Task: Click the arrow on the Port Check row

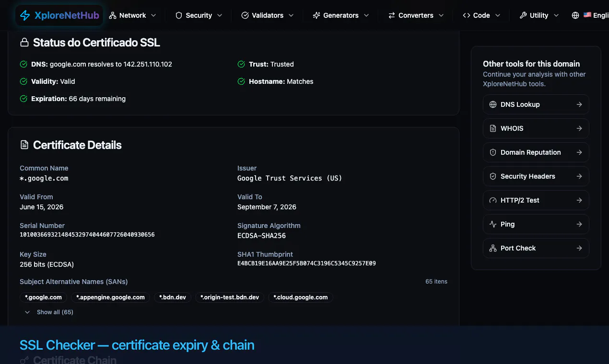Action: coord(579,248)
